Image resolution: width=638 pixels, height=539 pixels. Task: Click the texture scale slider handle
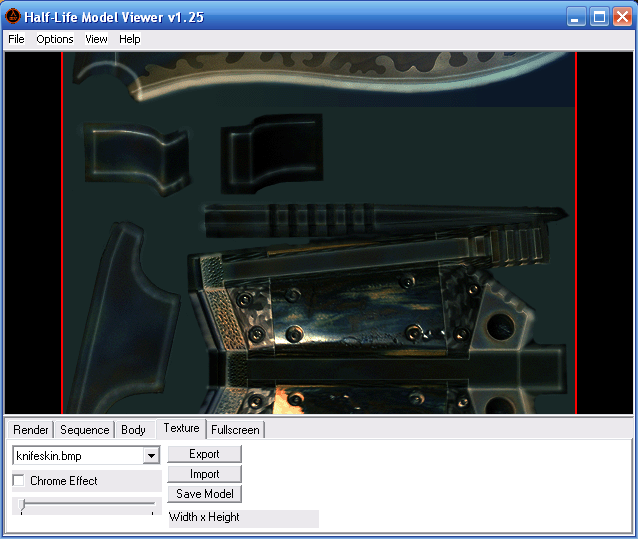click(x=22, y=507)
